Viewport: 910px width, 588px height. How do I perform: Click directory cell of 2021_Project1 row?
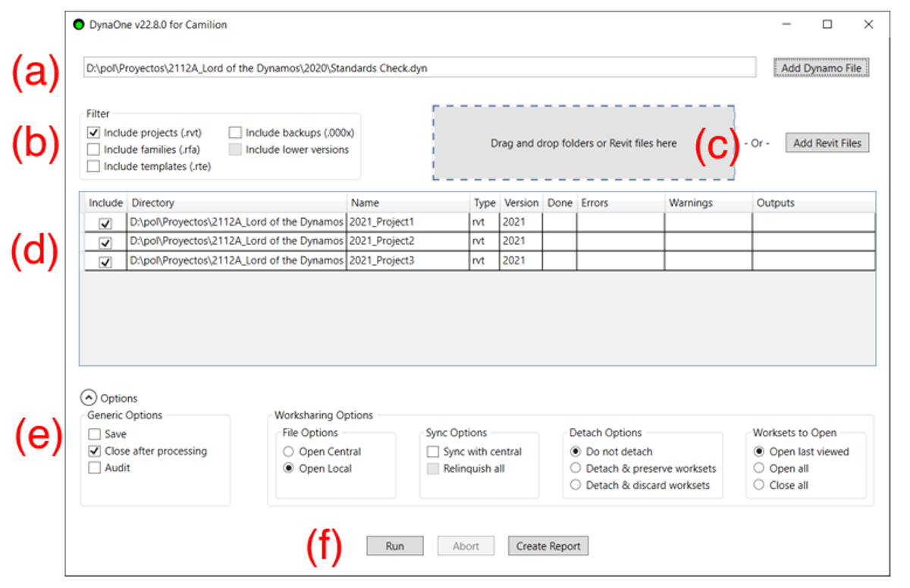click(x=237, y=223)
